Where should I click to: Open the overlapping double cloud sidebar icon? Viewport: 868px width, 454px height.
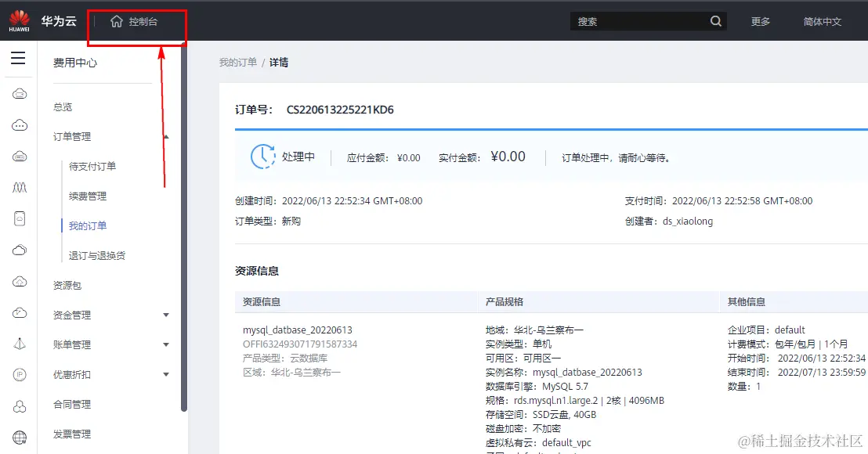click(x=20, y=250)
